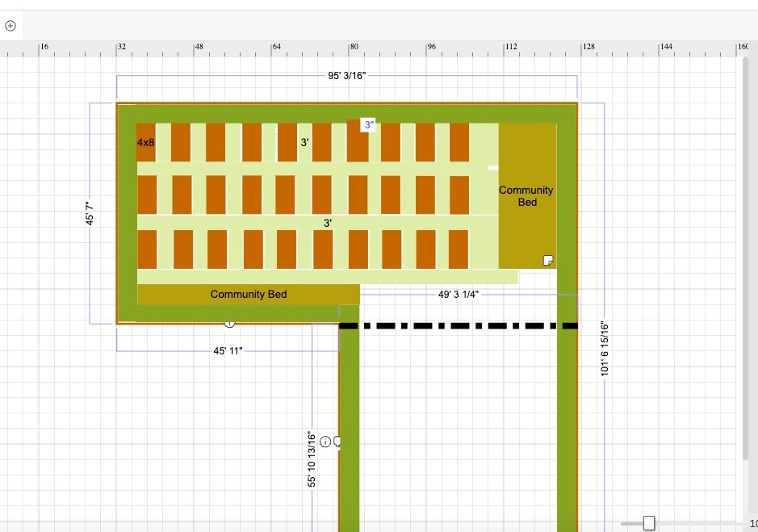Click the 3' label in the middle pathway
Screen dimensions: 758x532
click(328, 223)
